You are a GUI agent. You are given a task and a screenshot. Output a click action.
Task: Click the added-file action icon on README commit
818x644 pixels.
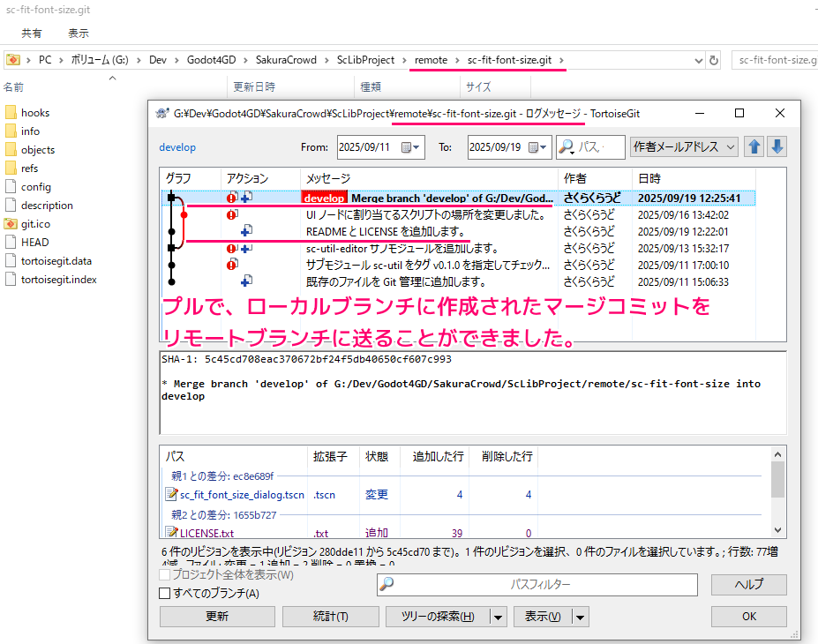246,231
